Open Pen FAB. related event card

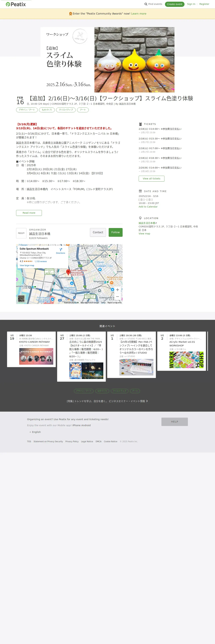[x=136, y=347]
